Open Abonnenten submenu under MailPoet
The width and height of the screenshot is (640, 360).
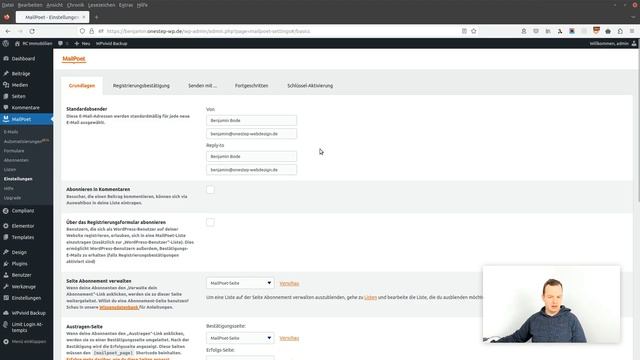click(x=16, y=160)
